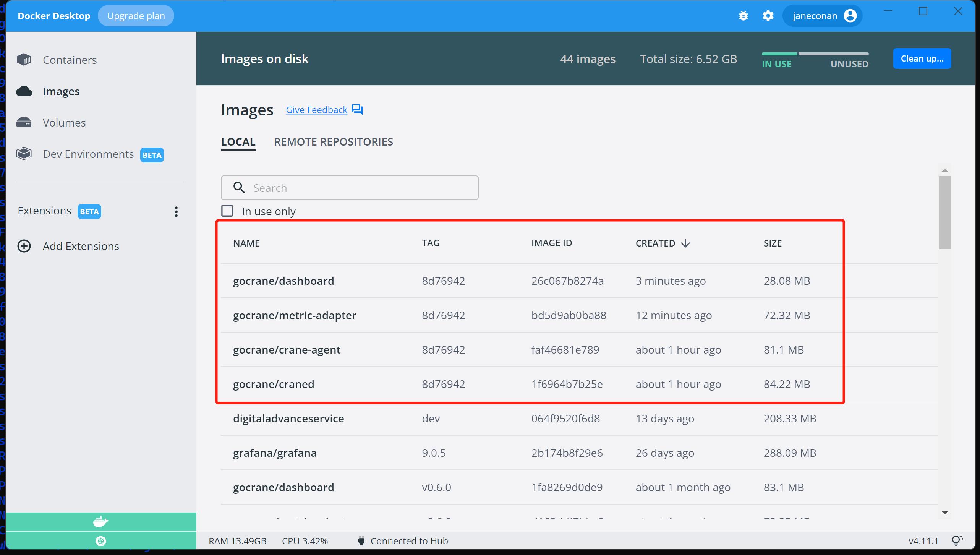Open the Extensions three-dot menu
The height and width of the screenshot is (555, 980).
point(176,211)
